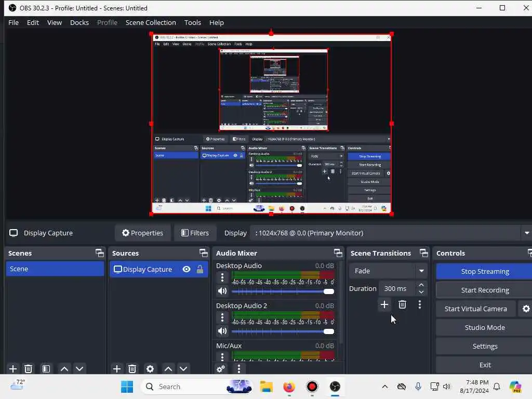Float the Scene Transitions dock icon
532x399 pixels.
[424, 253]
